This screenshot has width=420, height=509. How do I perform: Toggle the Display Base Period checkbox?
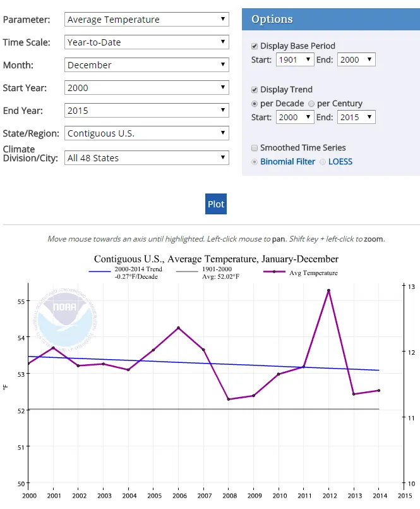point(255,46)
